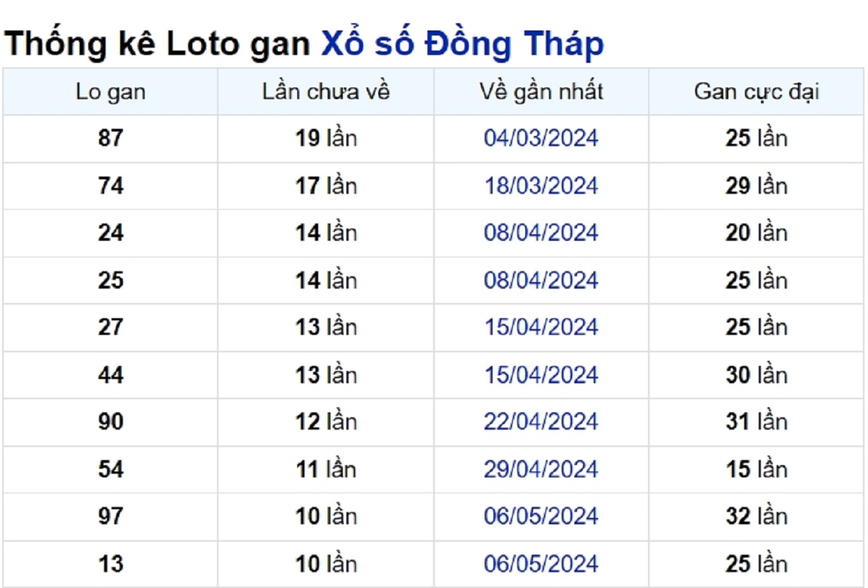
Task: Open the 29/04/2024 date link
Action: pyautogui.click(x=541, y=469)
